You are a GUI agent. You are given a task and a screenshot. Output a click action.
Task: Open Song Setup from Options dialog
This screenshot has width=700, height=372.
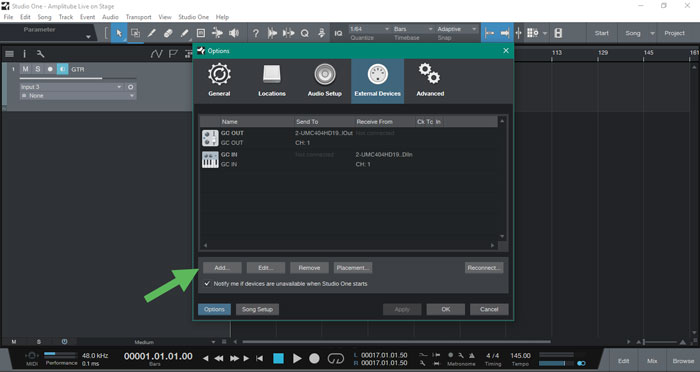pos(257,309)
